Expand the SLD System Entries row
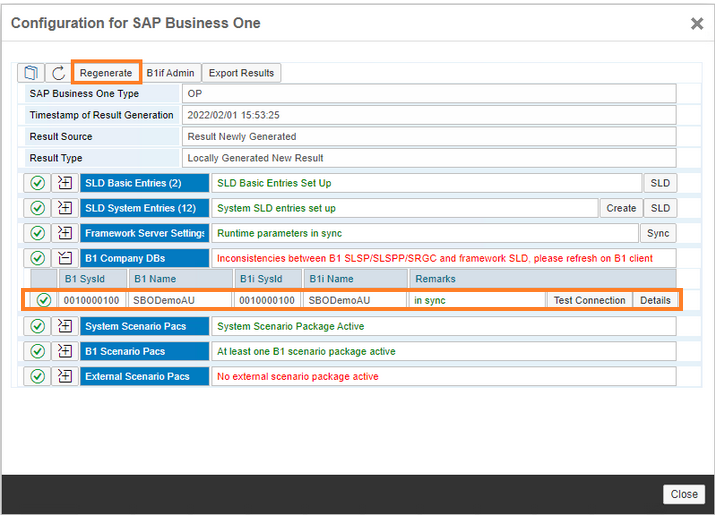The width and height of the screenshot is (715, 515). [x=65, y=208]
